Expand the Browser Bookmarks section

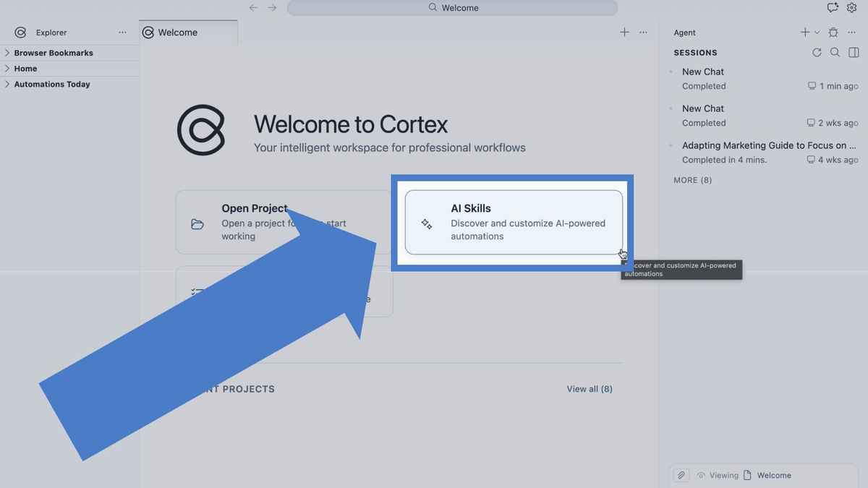click(7, 53)
